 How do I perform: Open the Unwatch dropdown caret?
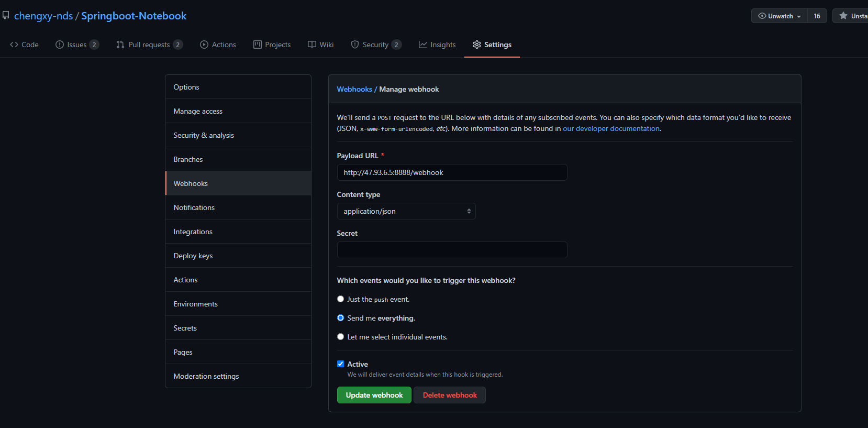tap(799, 16)
